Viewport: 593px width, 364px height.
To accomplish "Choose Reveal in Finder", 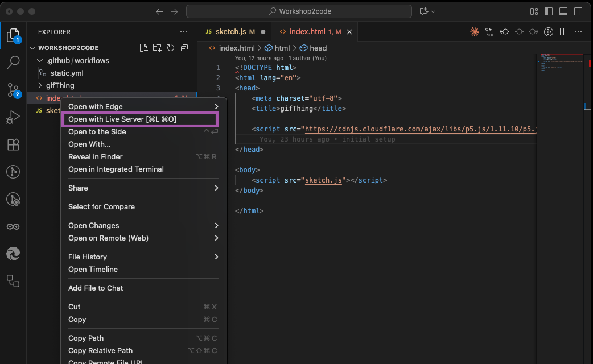I will [x=143, y=156].
